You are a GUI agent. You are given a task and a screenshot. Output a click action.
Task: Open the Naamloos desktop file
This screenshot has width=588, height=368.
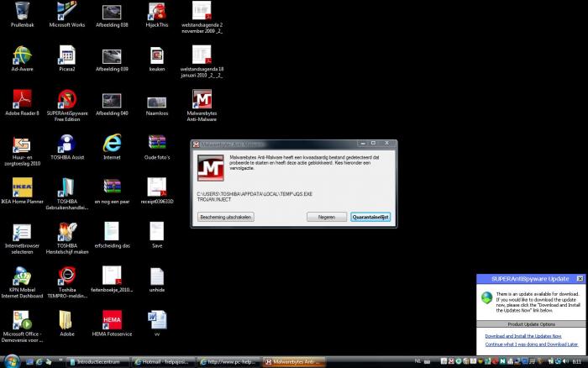click(x=157, y=105)
